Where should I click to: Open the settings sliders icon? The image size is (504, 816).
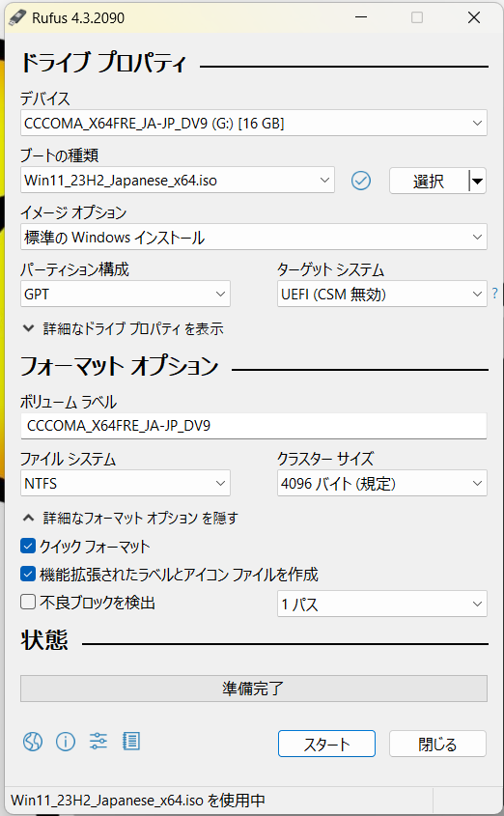[x=98, y=741]
